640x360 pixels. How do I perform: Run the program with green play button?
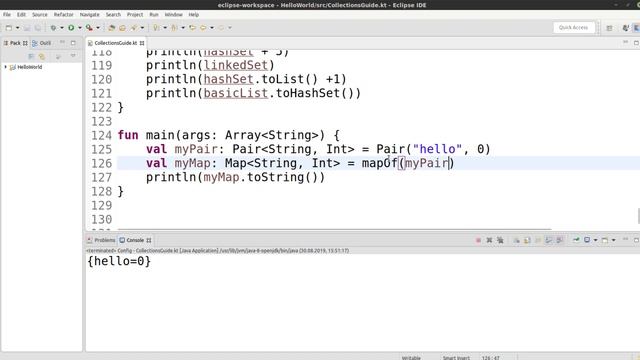click(71, 28)
